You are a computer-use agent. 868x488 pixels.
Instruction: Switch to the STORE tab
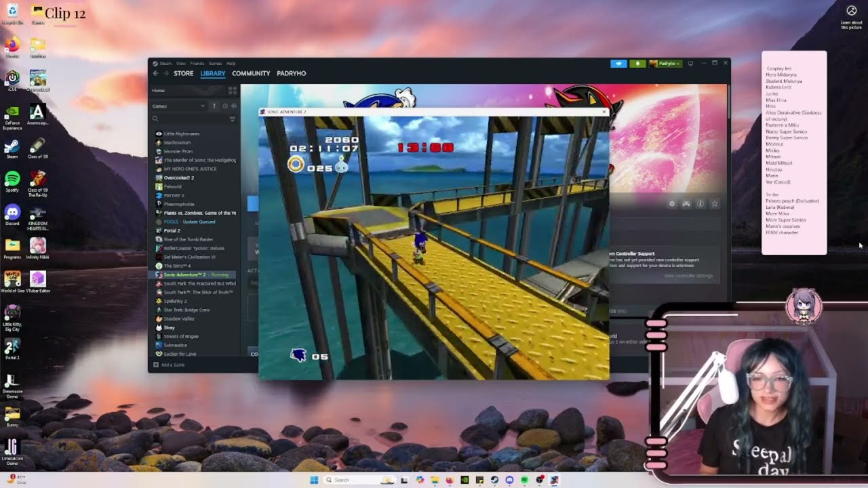tap(183, 73)
